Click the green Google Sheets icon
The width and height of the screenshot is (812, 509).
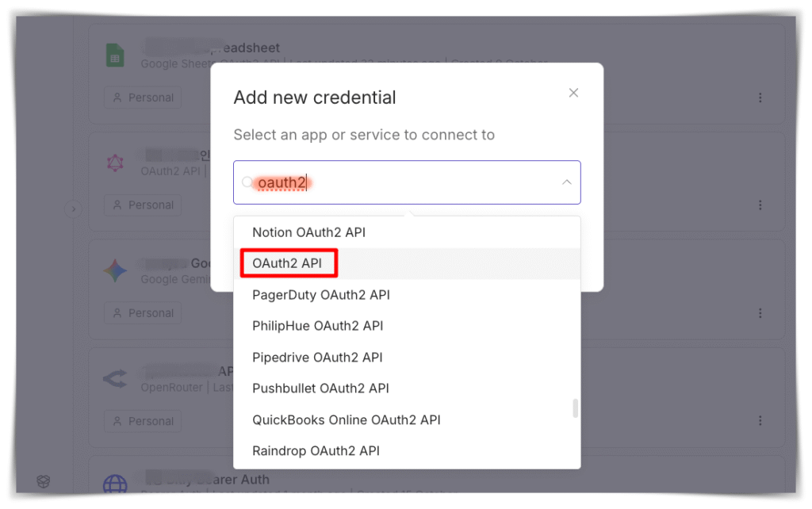(115, 55)
